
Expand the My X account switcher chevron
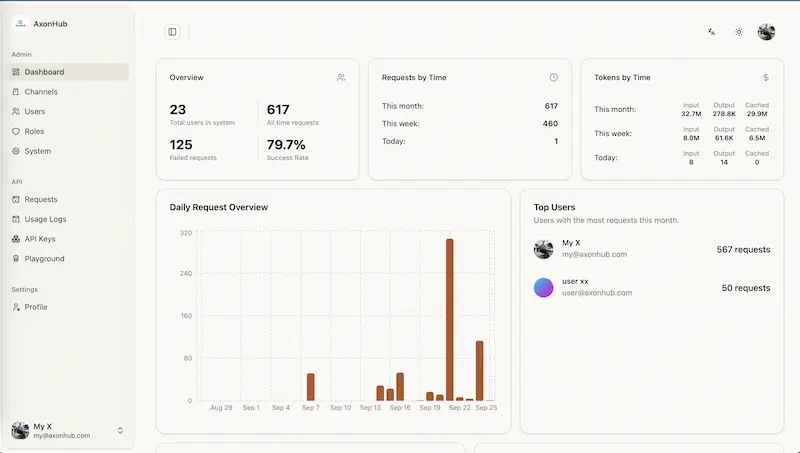120,431
